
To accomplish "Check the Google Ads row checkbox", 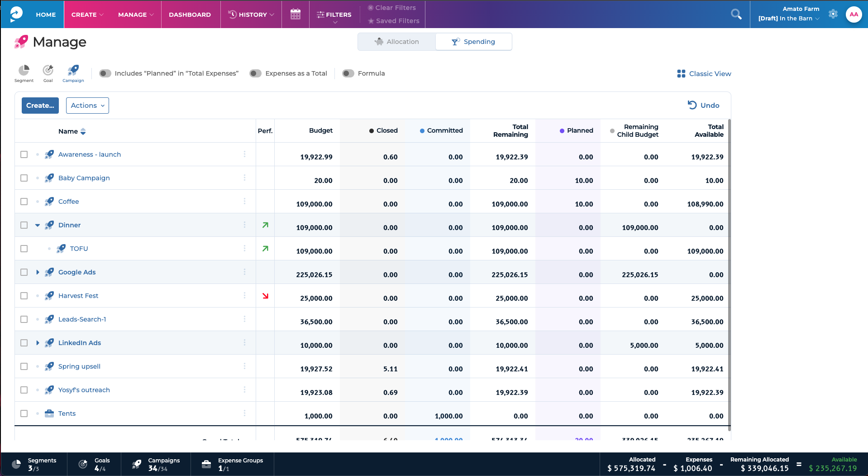I will pos(24,272).
